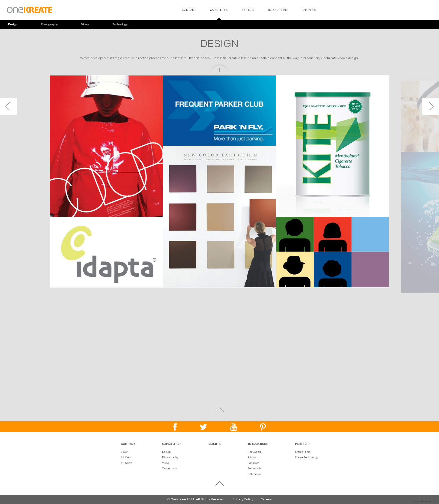Click the CAPABILITIES heading in the footer
Screen dimensions: 439x504
(x=172, y=444)
